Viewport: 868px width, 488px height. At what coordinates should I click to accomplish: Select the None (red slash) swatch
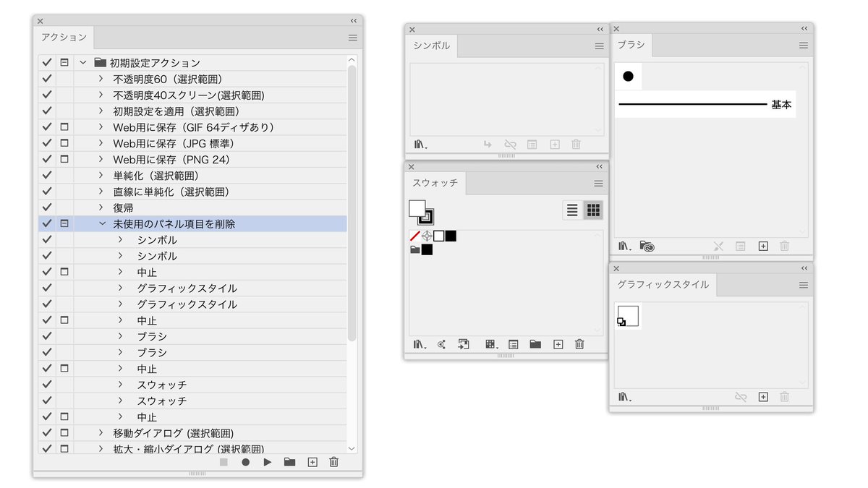[x=415, y=236]
